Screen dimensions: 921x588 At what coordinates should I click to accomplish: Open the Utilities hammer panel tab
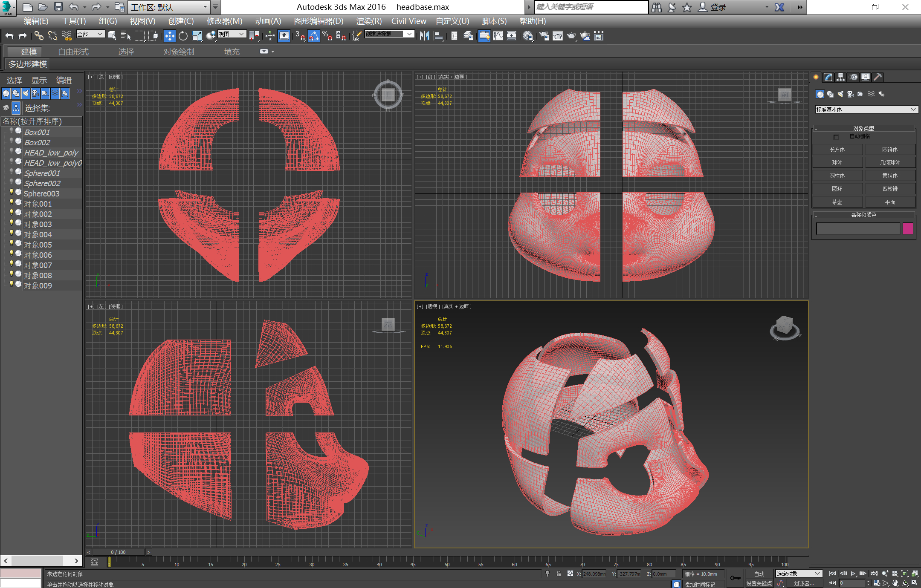[x=878, y=77]
